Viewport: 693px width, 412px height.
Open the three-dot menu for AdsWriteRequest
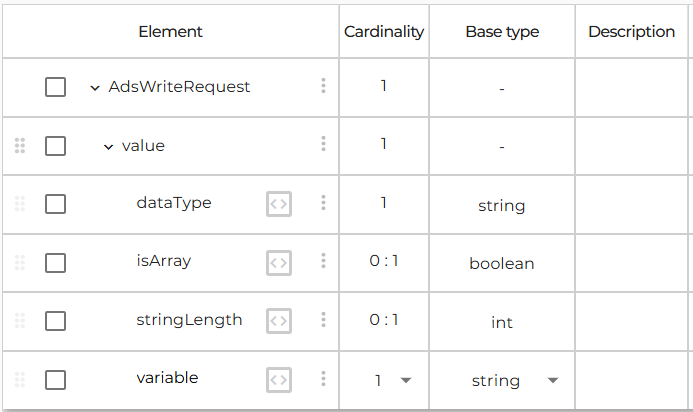click(324, 85)
